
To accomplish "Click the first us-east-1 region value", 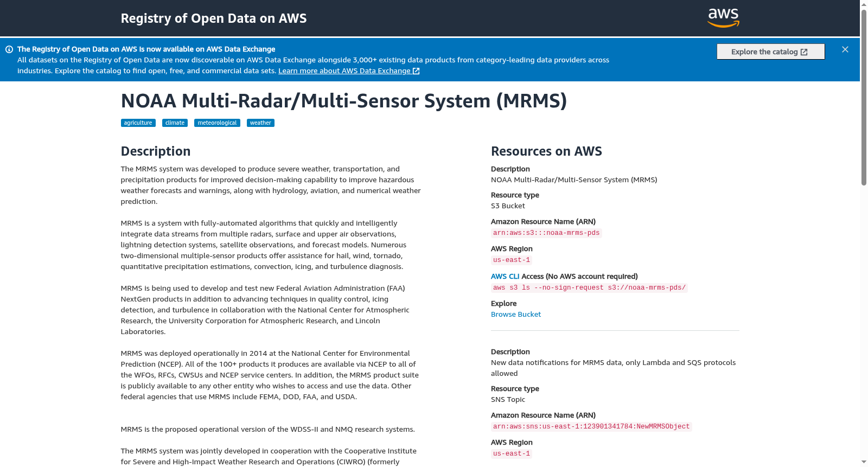I will tap(512, 260).
